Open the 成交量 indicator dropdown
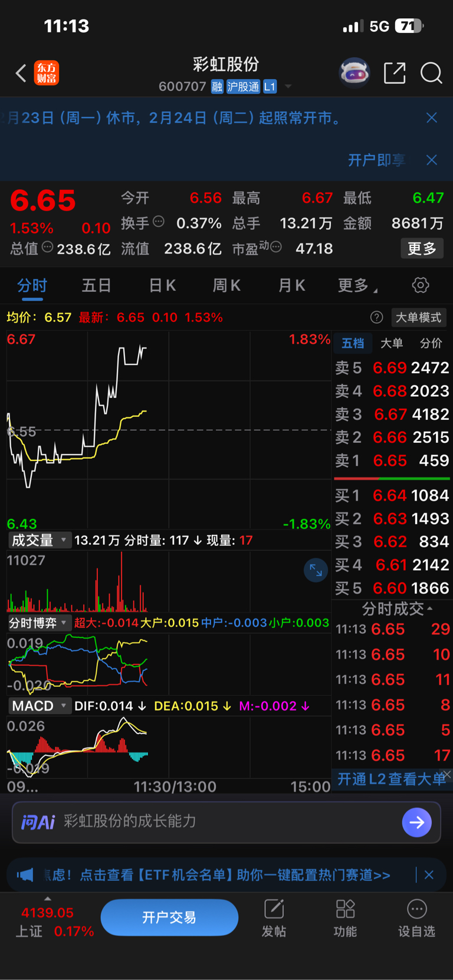Image resolution: width=453 pixels, height=980 pixels. [x=39, y=540]
